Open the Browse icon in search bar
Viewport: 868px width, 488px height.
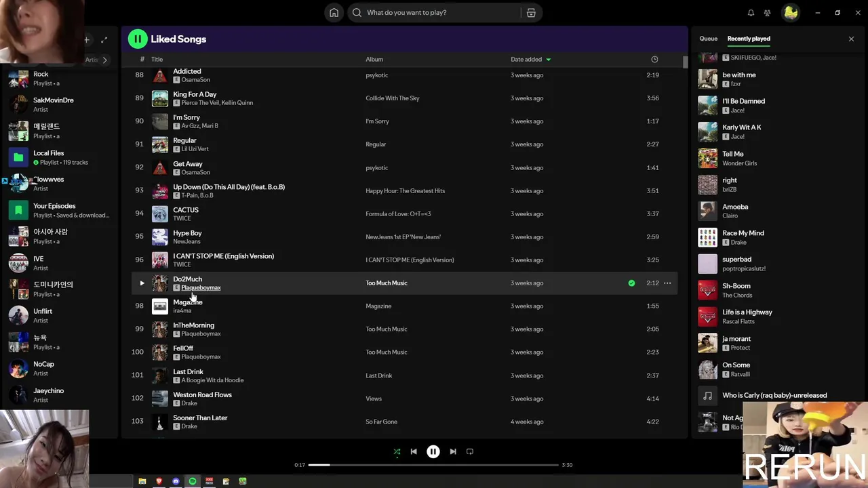(531, 13)
